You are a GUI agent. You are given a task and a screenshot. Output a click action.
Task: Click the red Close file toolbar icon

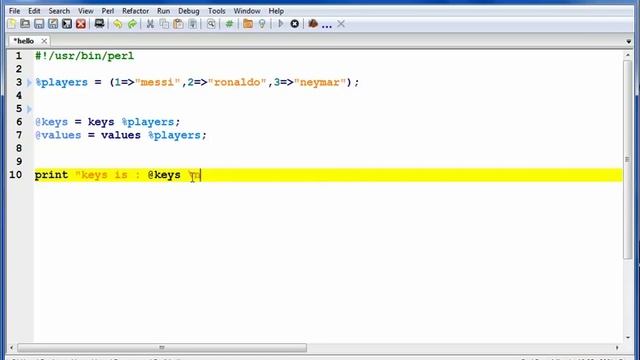(81, 24)
